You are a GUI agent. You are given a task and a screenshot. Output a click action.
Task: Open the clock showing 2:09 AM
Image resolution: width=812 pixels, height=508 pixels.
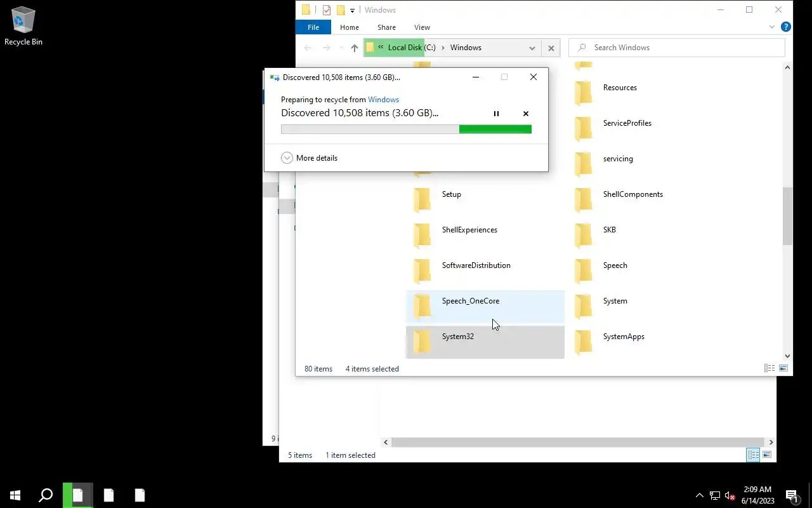(757, 495)
